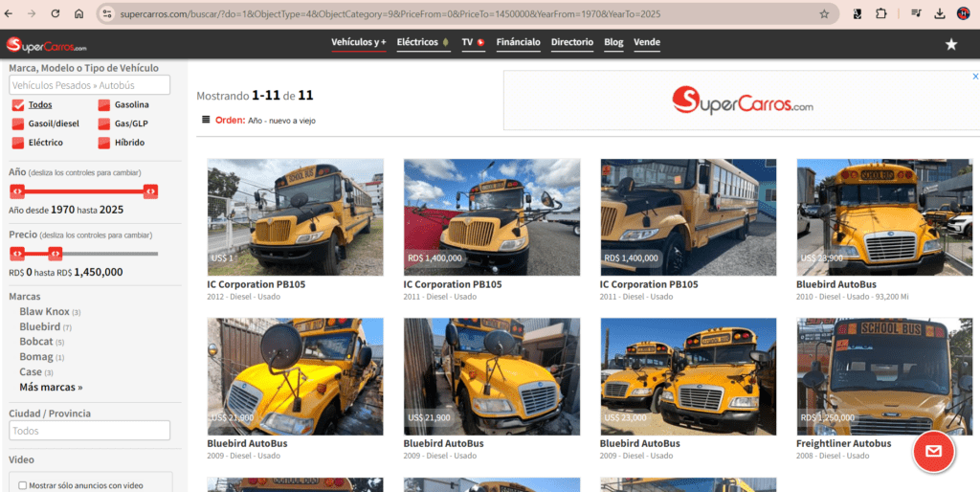The height and width of the screenshot is (492, 980).
Task: Click the leaf icon next to Eléctricos
Action: 445,42
